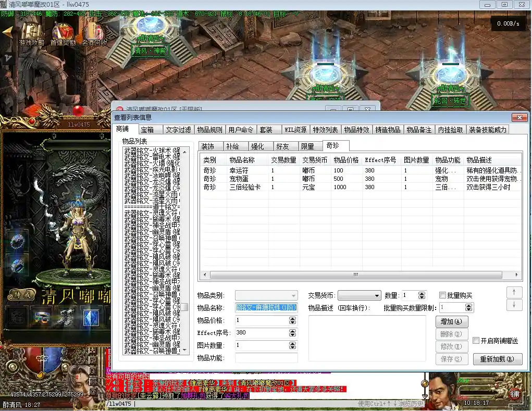
Task: Click the 清风·神殿 portal label
Action: [x=150, y=51]
